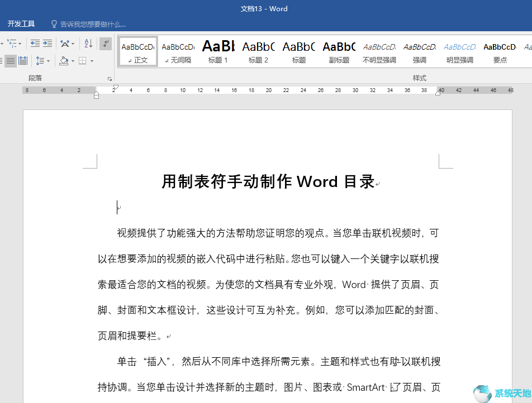Open the Line Spacing dropdown arrow
The image size is (532, 403).
point(48,61)
